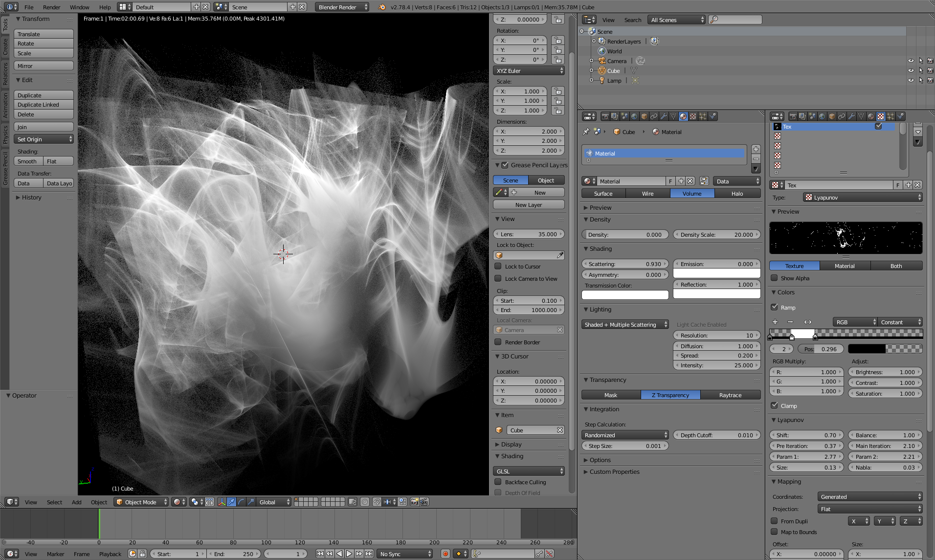The image size is (935, 560).
Task: Click the Duplicate Linked button
Action: pos(44,105)
